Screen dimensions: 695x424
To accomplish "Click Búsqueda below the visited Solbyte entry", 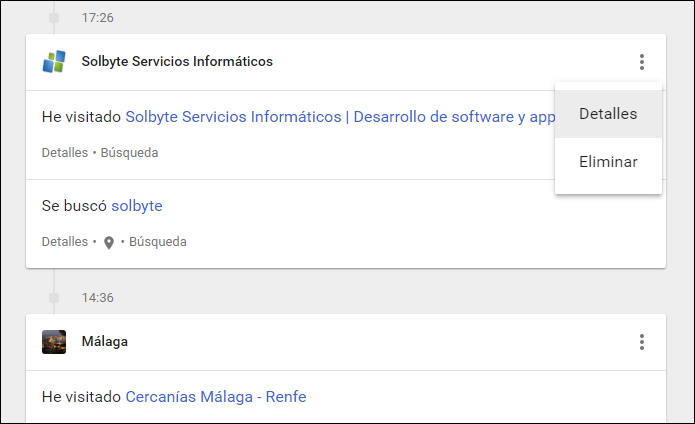I will pos(129,153).
